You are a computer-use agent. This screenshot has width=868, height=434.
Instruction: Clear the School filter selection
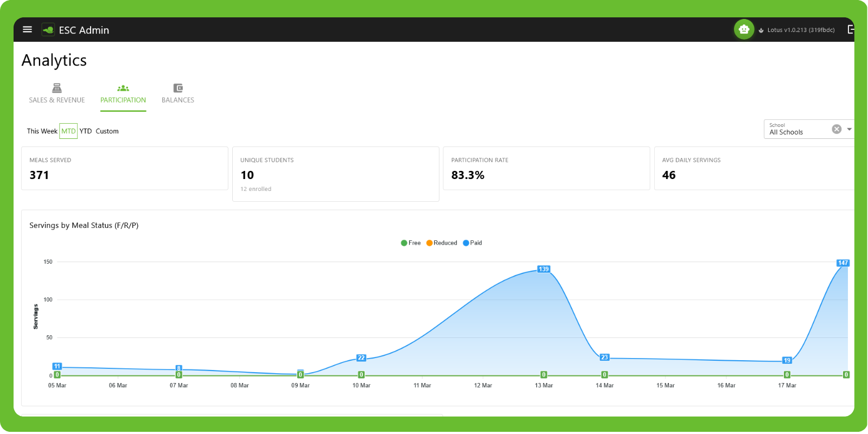[x=837, y=129]
